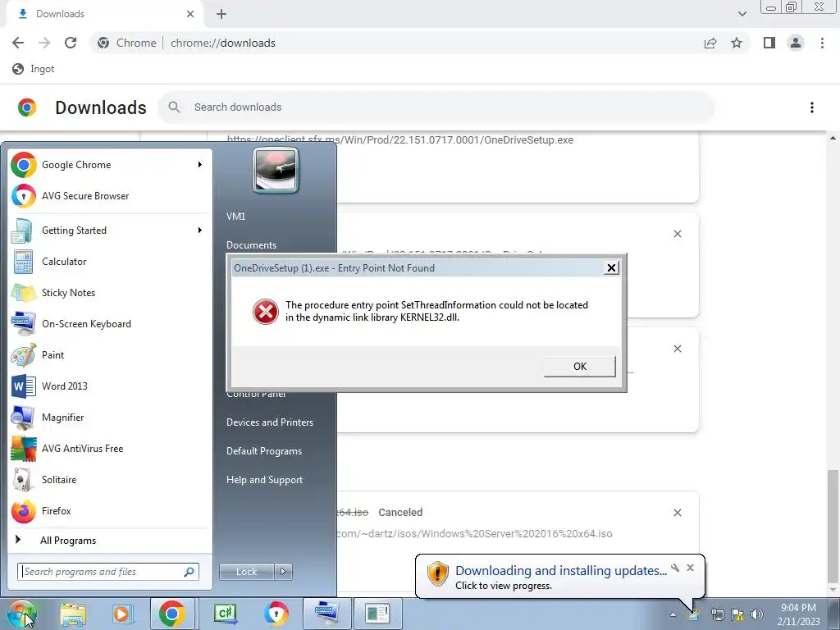
Task: Focus the Search downloads field
Action: 436,107
